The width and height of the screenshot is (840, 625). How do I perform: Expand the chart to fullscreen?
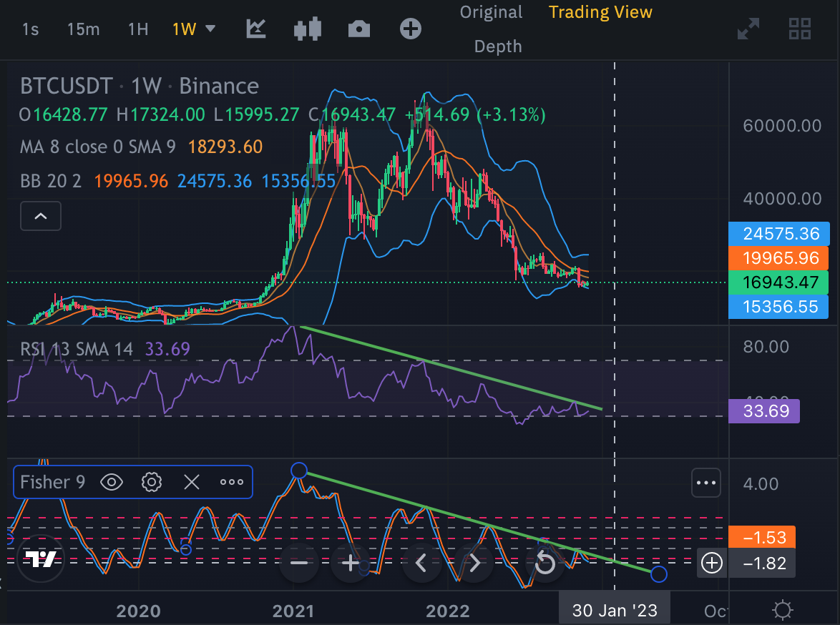point(748,29)
